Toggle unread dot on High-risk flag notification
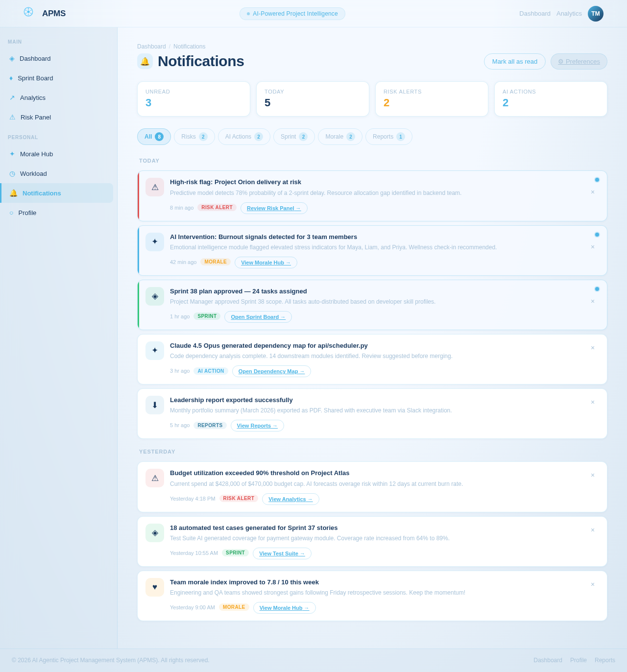 coord(597,180)
